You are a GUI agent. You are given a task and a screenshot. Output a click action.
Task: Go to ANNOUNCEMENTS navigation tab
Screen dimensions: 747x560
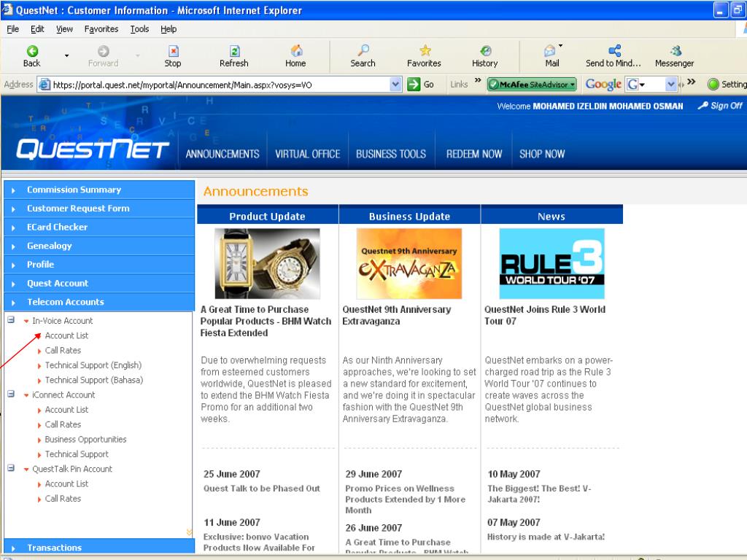[222, 154]
